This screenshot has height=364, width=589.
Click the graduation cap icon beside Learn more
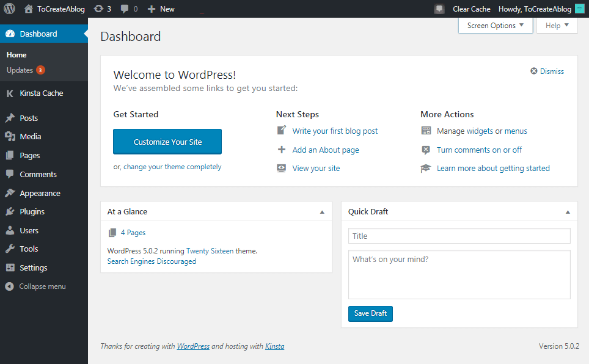426,169
